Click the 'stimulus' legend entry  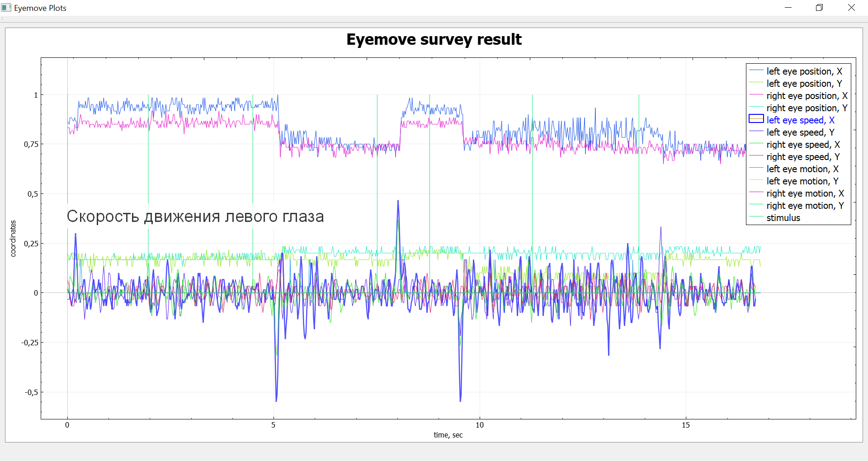[783, 218]
